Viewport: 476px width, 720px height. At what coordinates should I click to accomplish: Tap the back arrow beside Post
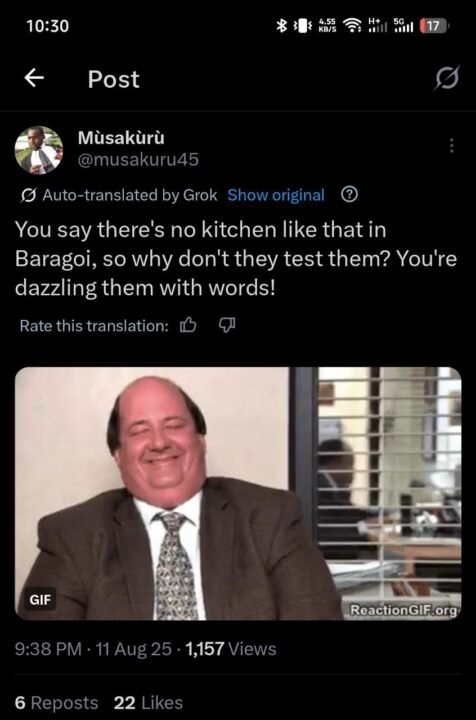point(34,78)
